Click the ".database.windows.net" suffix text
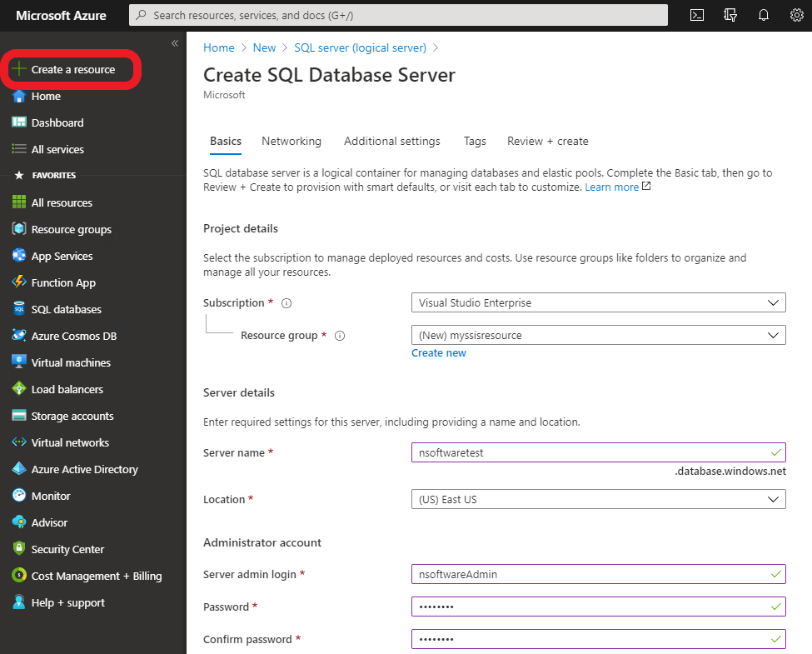Viewport: 812px width, 654px height. [x=730, y=471]
